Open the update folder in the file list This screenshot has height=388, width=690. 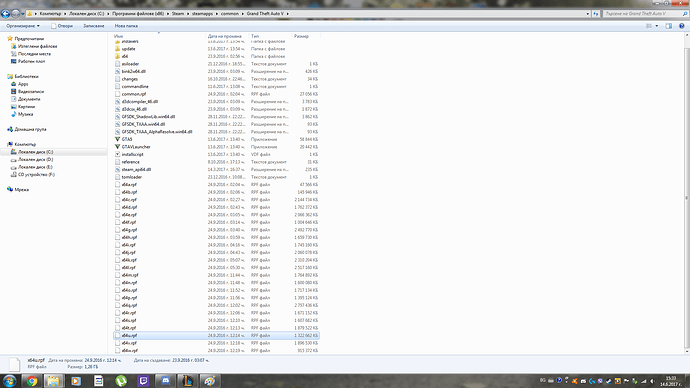(128, 49)
